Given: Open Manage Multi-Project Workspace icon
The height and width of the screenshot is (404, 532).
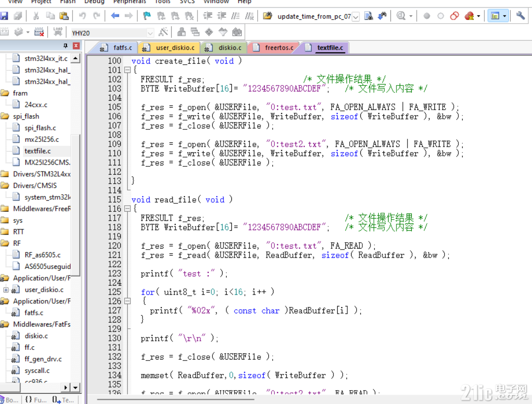Looking at the screenshot, I should (195, 32).
